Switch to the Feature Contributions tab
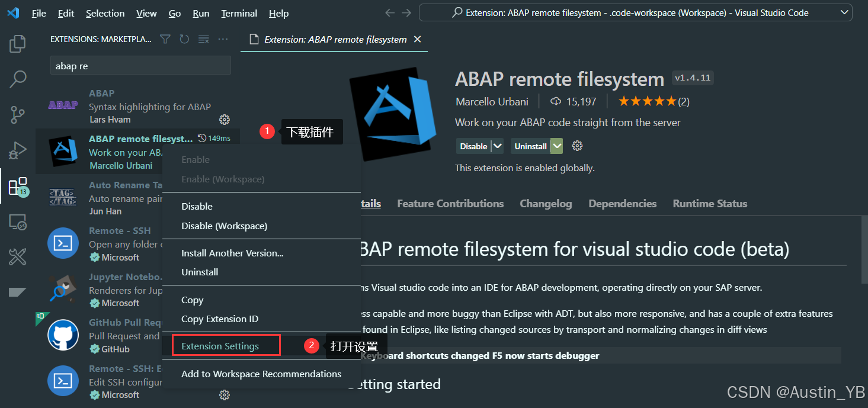This screenshot has height=408, width=868. 450,204
